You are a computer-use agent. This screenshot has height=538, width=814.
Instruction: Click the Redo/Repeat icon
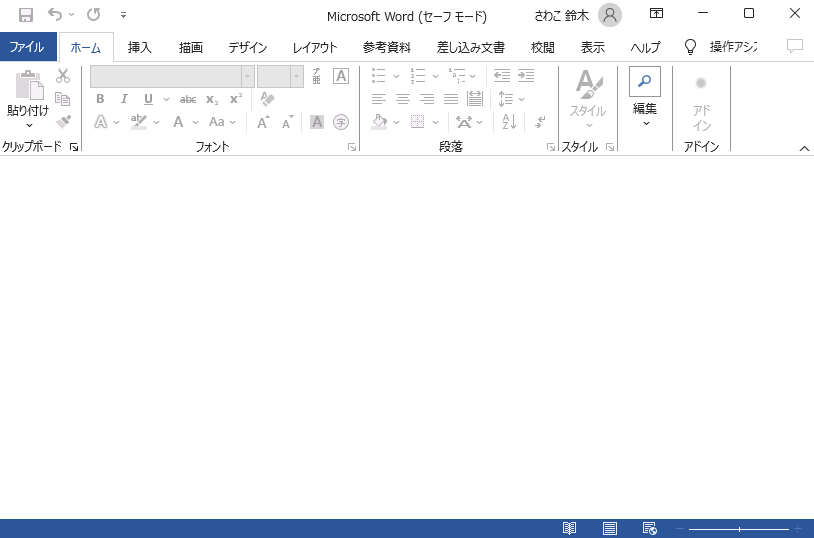pyautogui.click(x=93, y=14)
